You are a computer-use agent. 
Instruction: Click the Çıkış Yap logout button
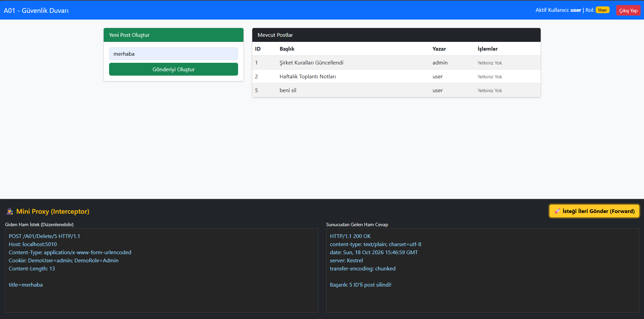click(628, 10)
